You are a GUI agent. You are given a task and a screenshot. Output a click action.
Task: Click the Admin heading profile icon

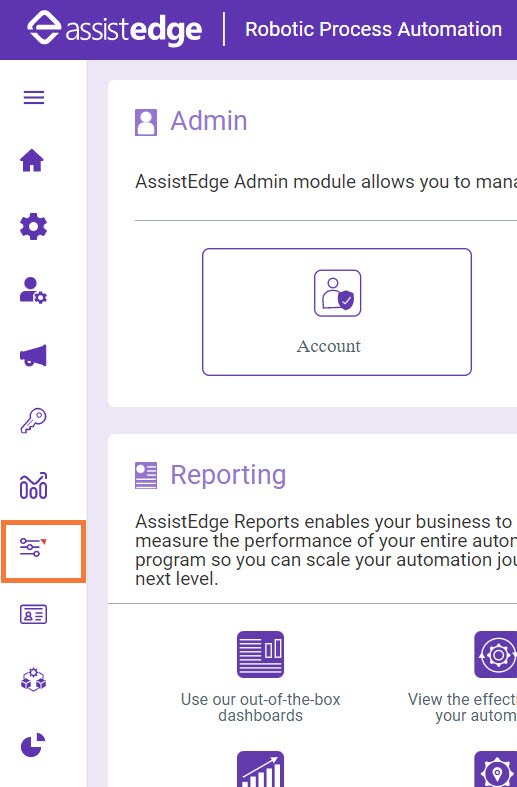146,122
